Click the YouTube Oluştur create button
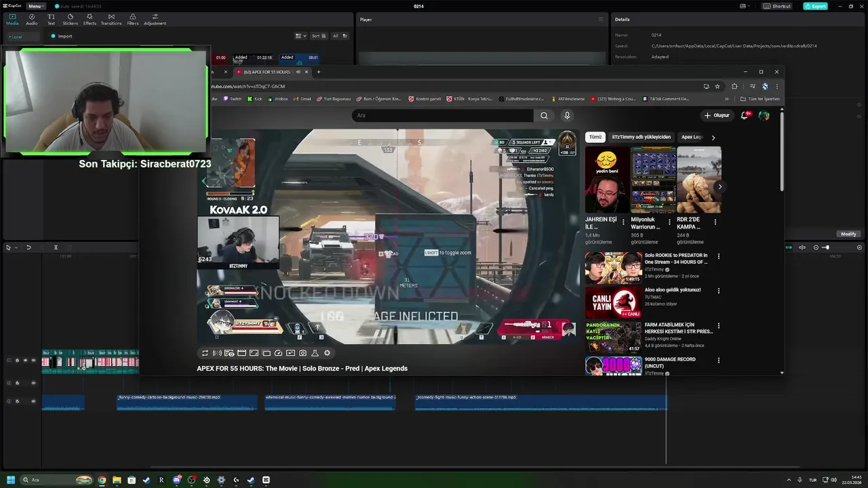This screenshot has height=488, width=868. [x=717, y=115]
